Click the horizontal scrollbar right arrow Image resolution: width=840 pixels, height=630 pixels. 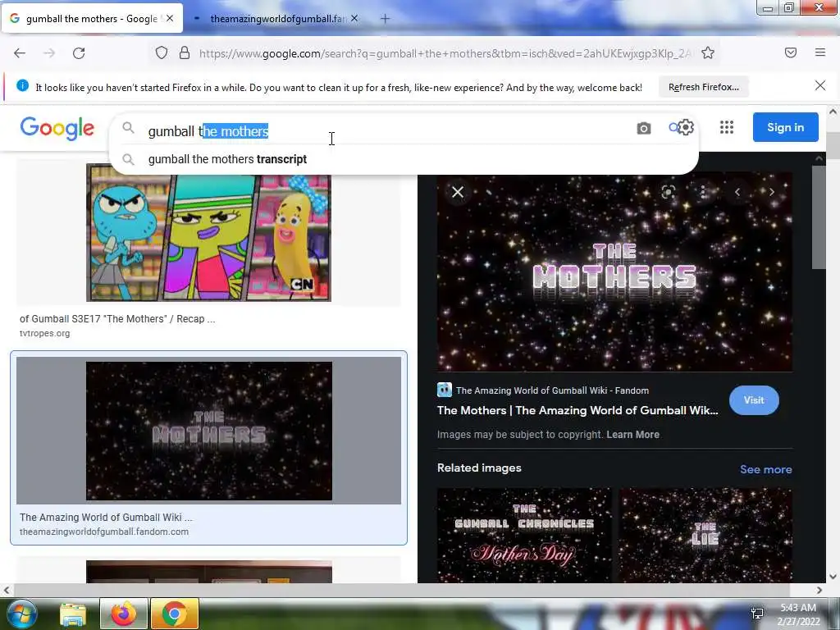coord(819,591)
